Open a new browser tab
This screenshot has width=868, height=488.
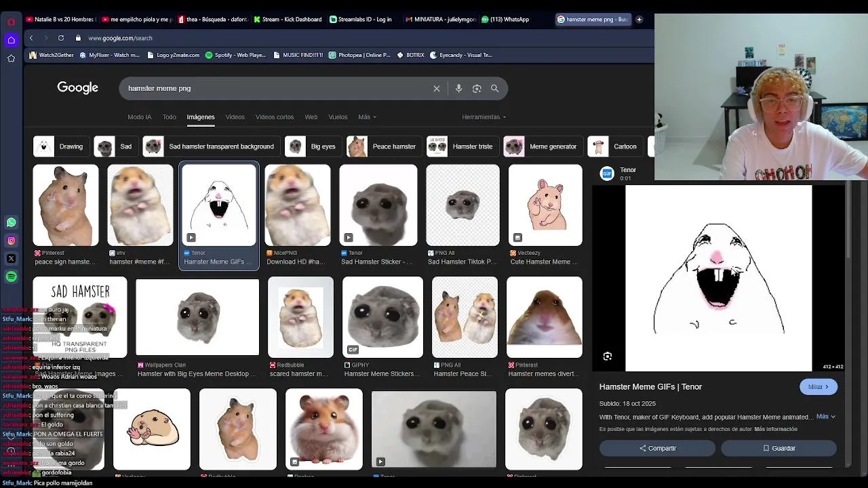point(639,20)
